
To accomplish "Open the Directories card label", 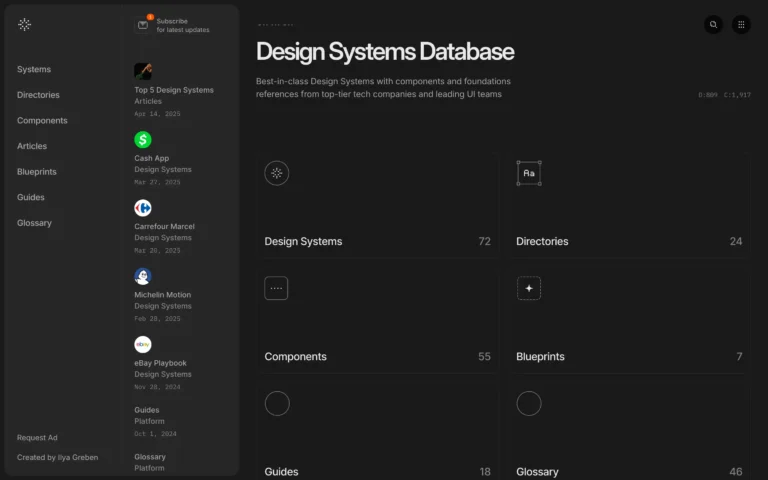I will tap(542, 241).
